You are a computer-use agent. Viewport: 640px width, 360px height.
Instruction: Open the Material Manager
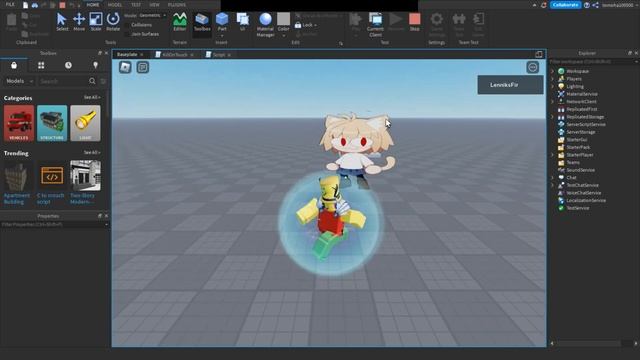click(x=265, y=24)
